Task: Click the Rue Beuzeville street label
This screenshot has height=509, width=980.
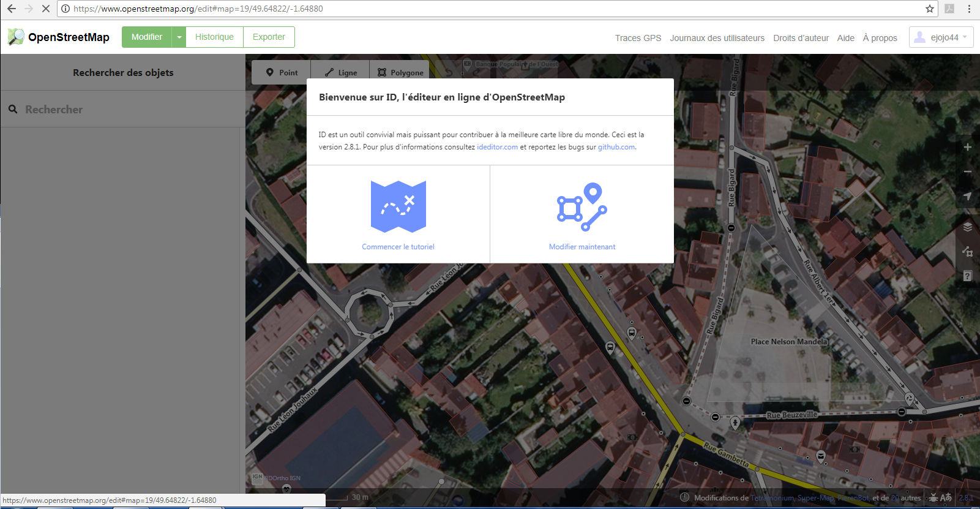Action: 792,415
